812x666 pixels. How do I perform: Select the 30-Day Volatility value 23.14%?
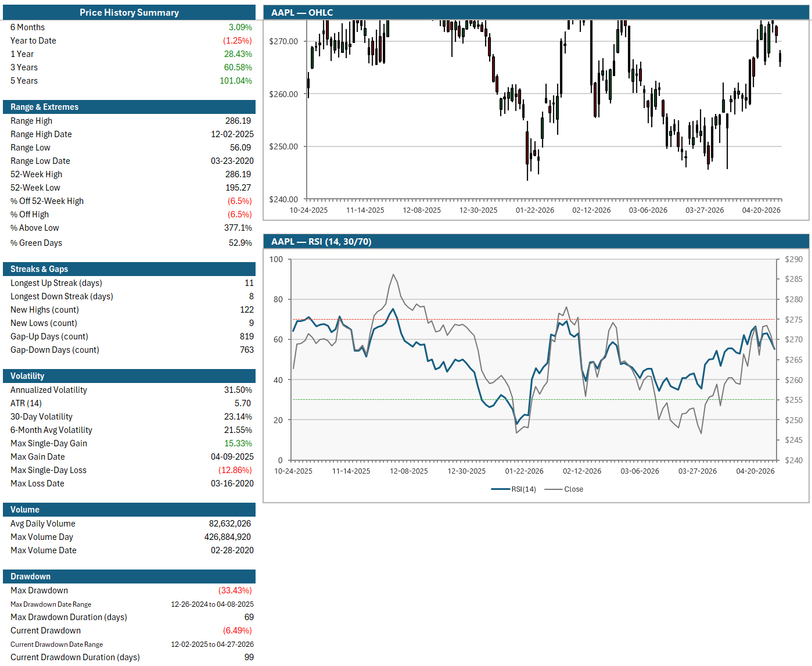[238, 417]
